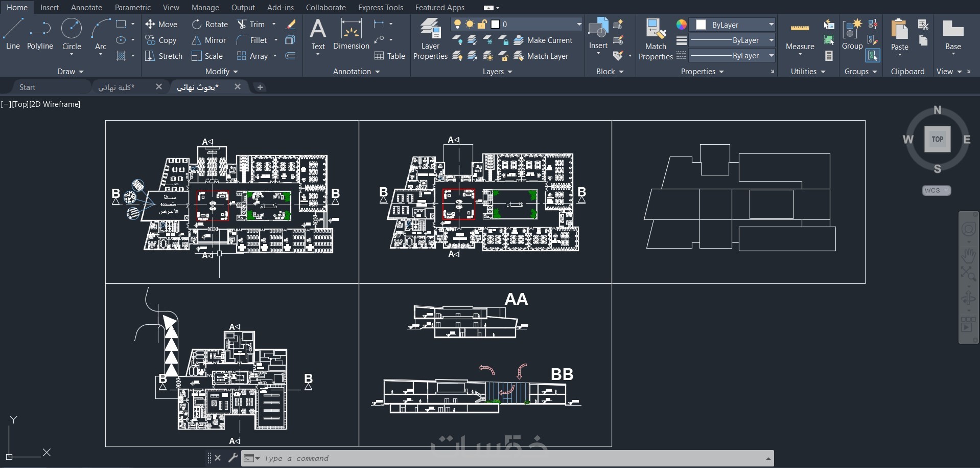The image size is (980, 468).
Task: Switch to the Insert ribbon tab
Action: (x=50, y=7)
